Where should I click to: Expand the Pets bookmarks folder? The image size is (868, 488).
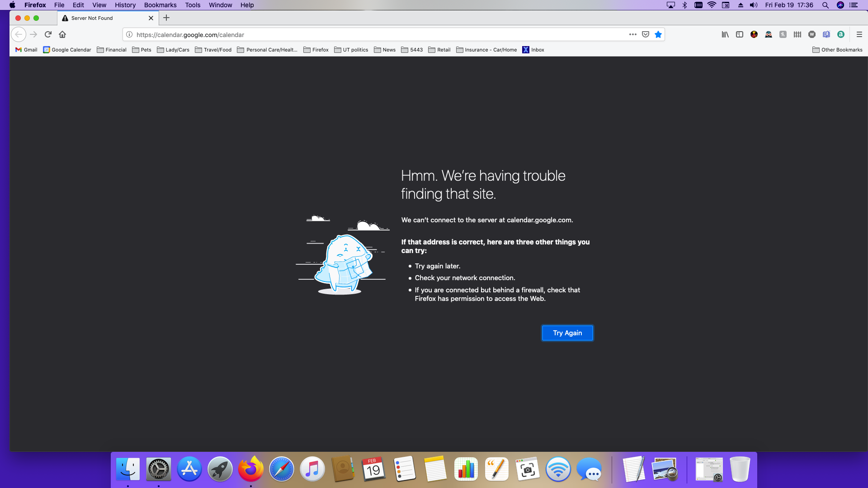click(x=142, y=50)
